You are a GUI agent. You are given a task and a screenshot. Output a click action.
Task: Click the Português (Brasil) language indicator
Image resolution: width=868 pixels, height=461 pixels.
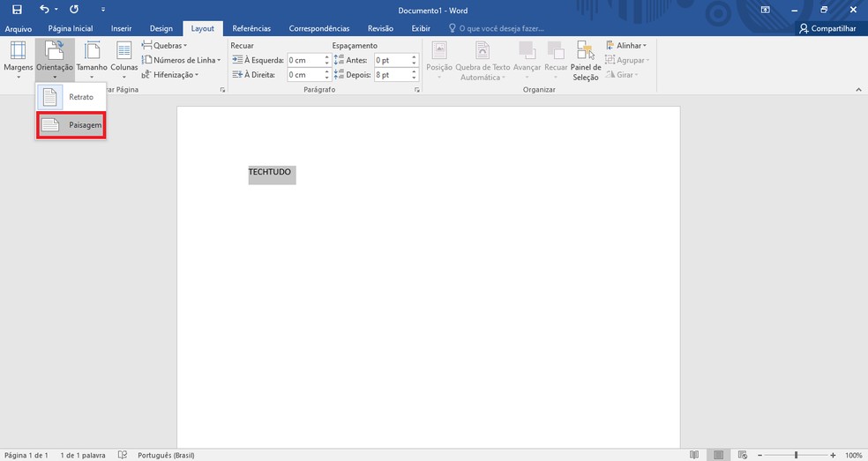coord(166,455)
